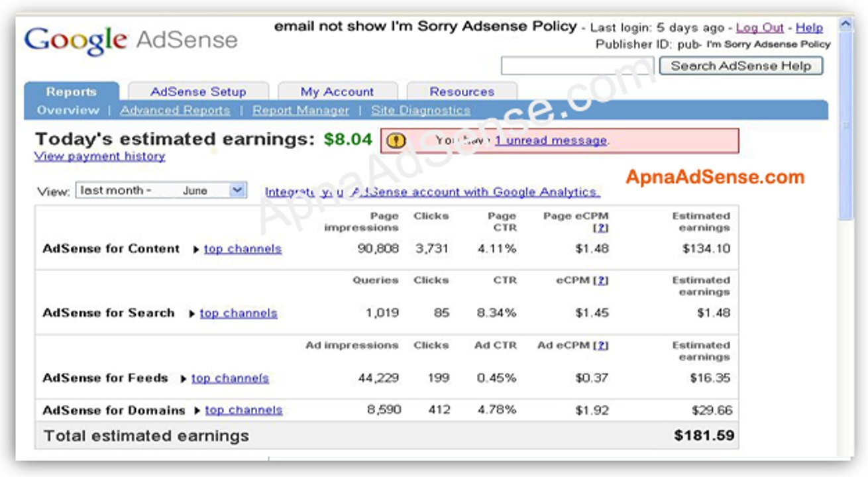Click the Search AdSense Help button
Viewport: 868px width, 477px height.
tap(741, 66)
